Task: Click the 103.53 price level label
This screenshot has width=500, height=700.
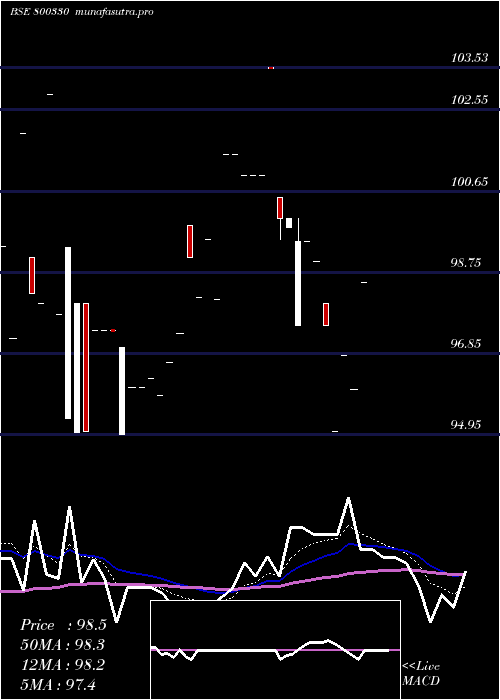Action: (469, 58)
